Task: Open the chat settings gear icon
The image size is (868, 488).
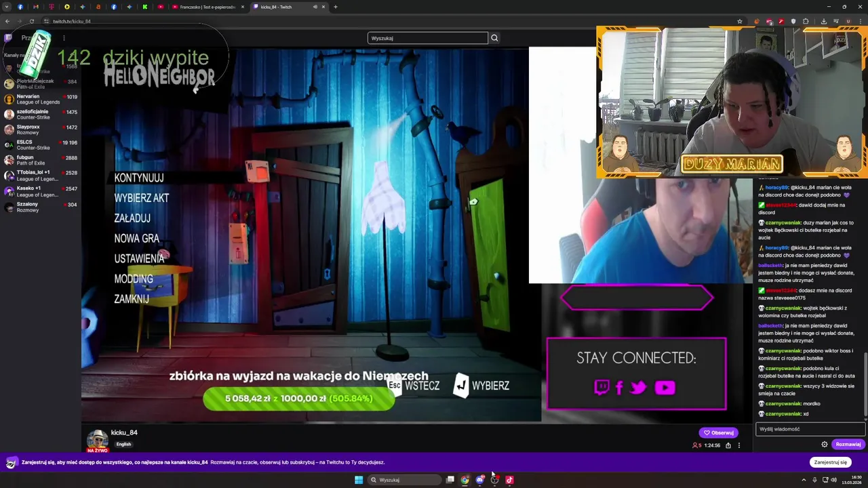Action: [x=825, y=445]
